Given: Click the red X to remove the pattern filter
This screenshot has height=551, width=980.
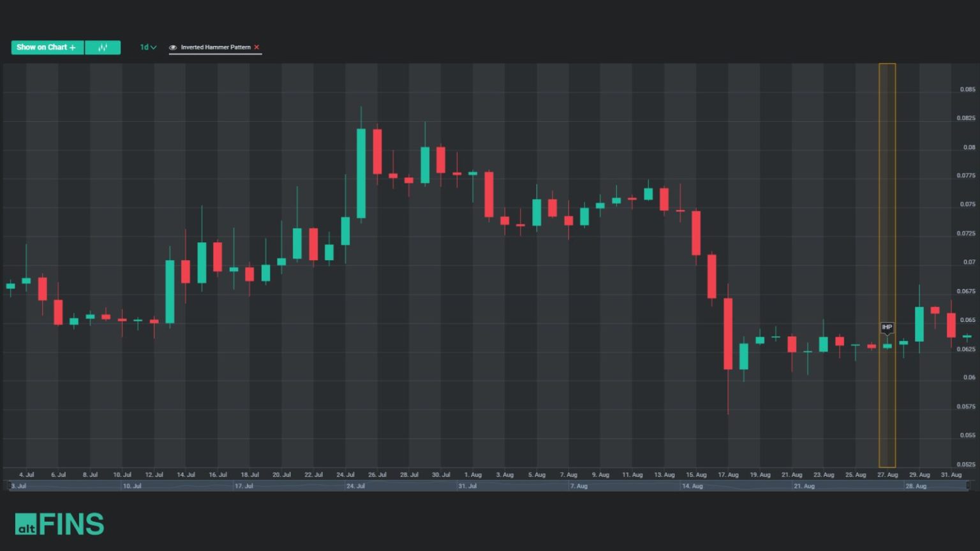Looking at the screenshot, I should click(256, 47).
